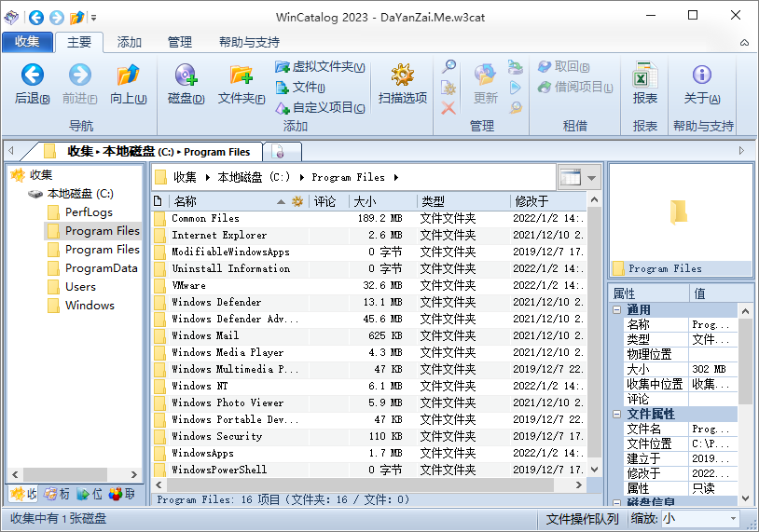The image size is (759, 532).
Task: Open Scan Options gear icon
Action: 402,84
